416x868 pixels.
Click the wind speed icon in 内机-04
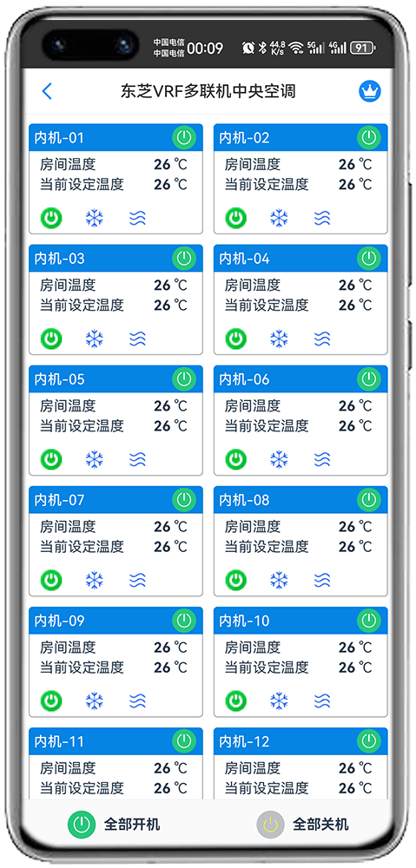322,339
